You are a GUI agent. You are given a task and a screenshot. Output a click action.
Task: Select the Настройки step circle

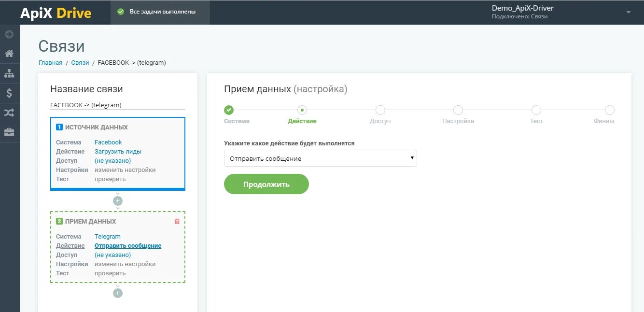point(458,110)
